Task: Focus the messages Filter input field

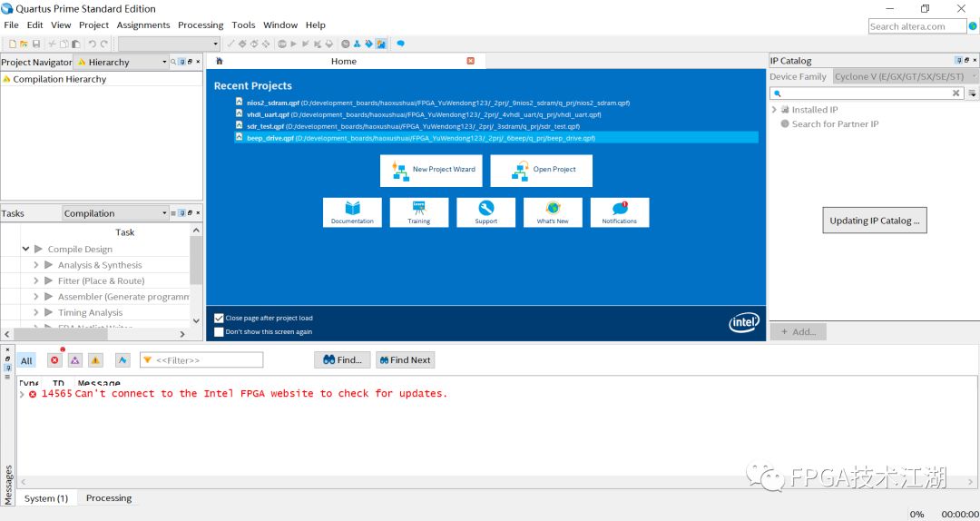Action: click(x=201, y=359)
